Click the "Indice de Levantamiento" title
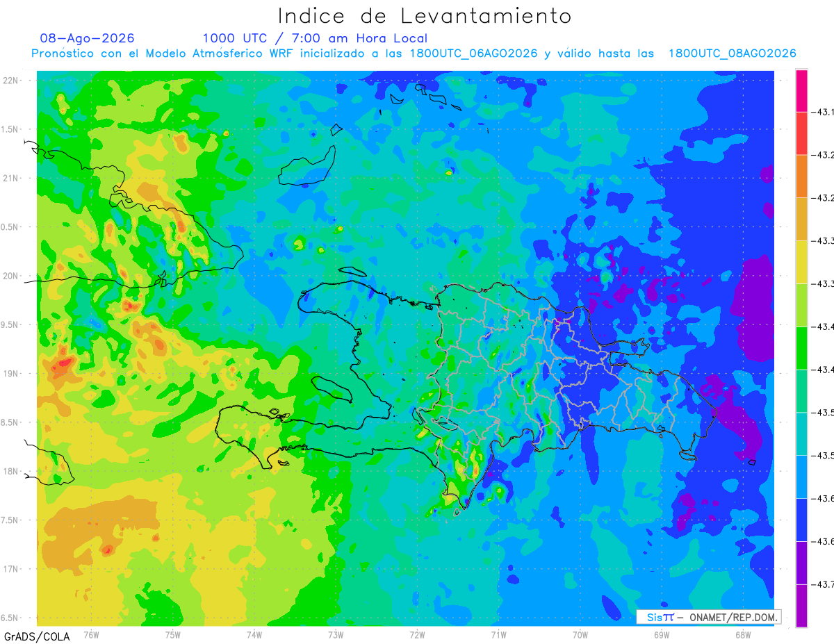Image resolution: width=834 pixels, height=644 pixels. [425, 15]
